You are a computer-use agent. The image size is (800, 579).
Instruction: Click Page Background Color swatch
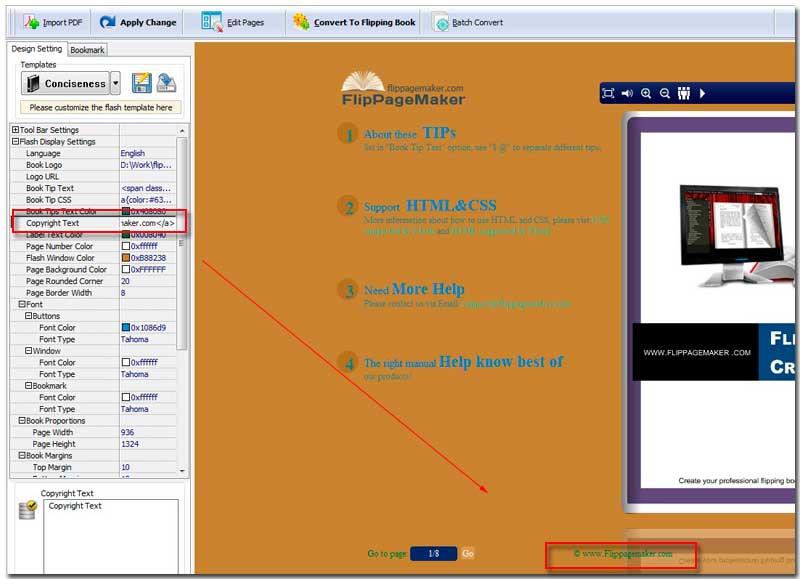pos(126,269)
